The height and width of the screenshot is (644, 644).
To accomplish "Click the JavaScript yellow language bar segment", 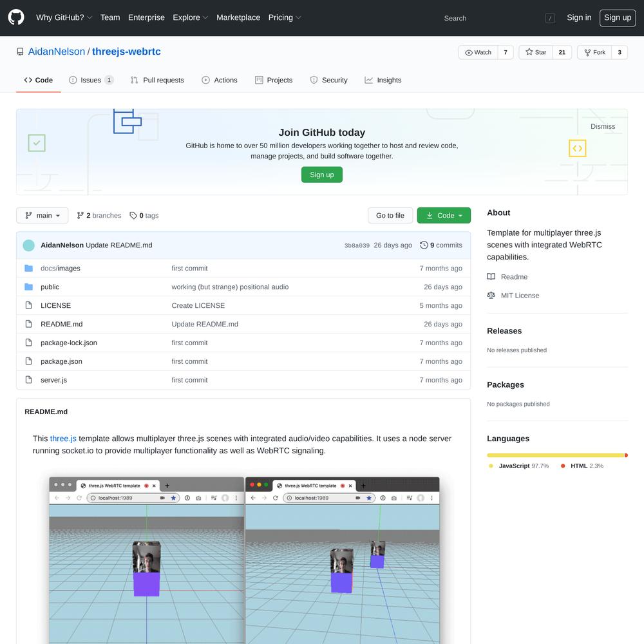I will (556, 455).
